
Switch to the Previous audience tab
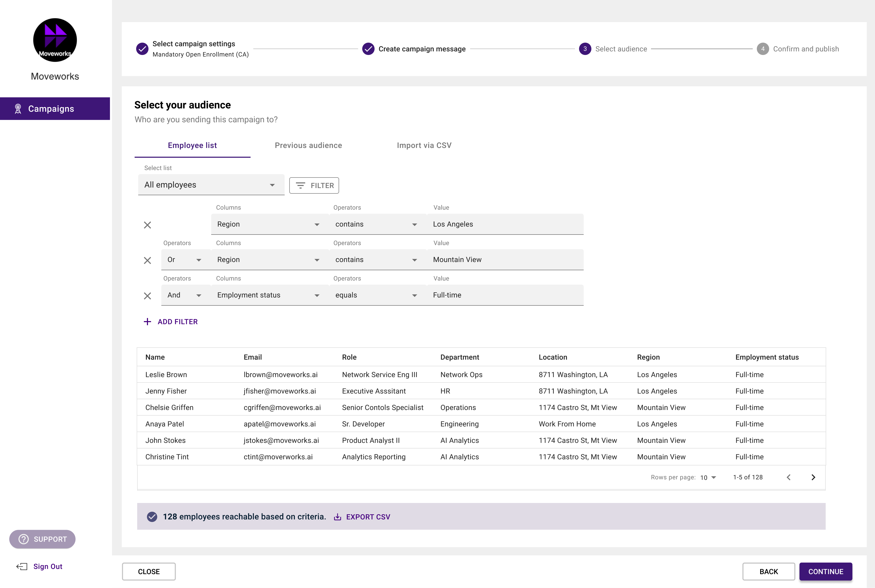pos(308,145)
